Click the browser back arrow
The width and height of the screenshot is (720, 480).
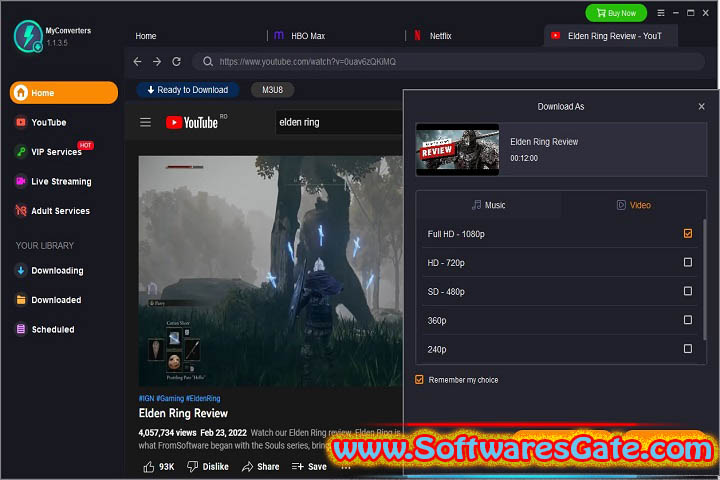(x=137, y=62)
